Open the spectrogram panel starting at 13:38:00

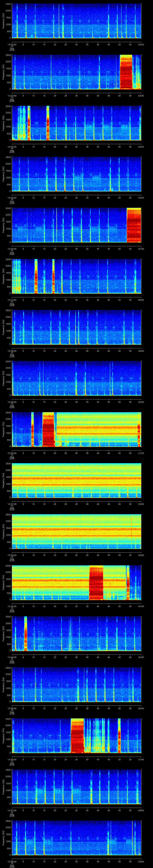tap(76, 838)
